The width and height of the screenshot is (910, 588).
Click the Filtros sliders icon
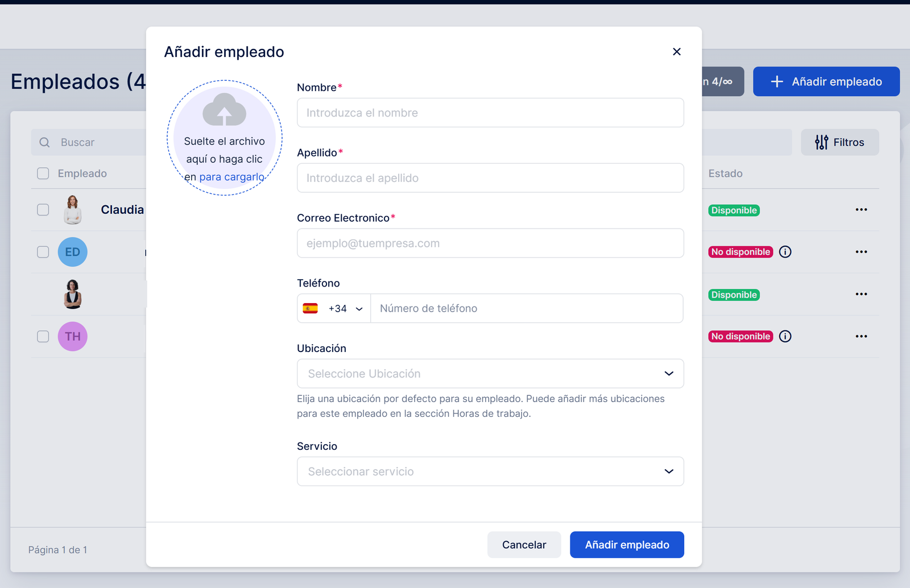click(x=821, y=142)
